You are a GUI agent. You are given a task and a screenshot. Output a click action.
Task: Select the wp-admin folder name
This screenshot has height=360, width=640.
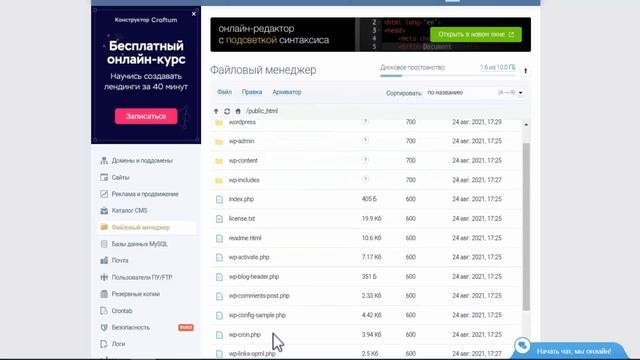pyautogui.click(x=241, y=141)
